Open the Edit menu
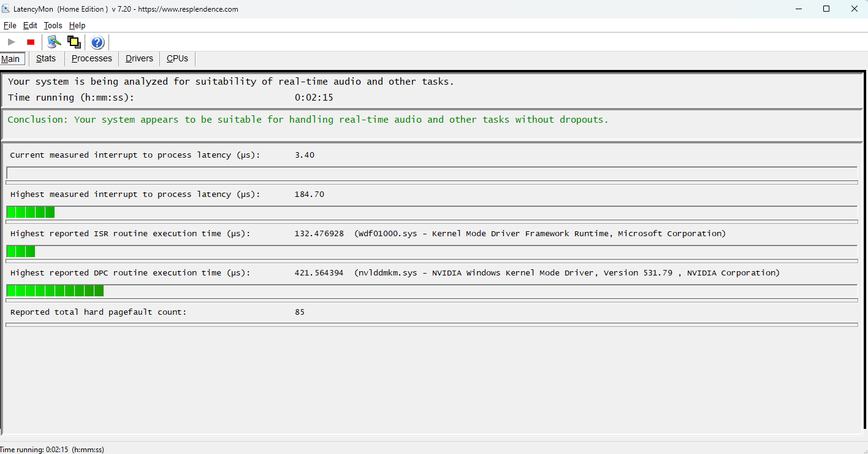 pos(30,25)
